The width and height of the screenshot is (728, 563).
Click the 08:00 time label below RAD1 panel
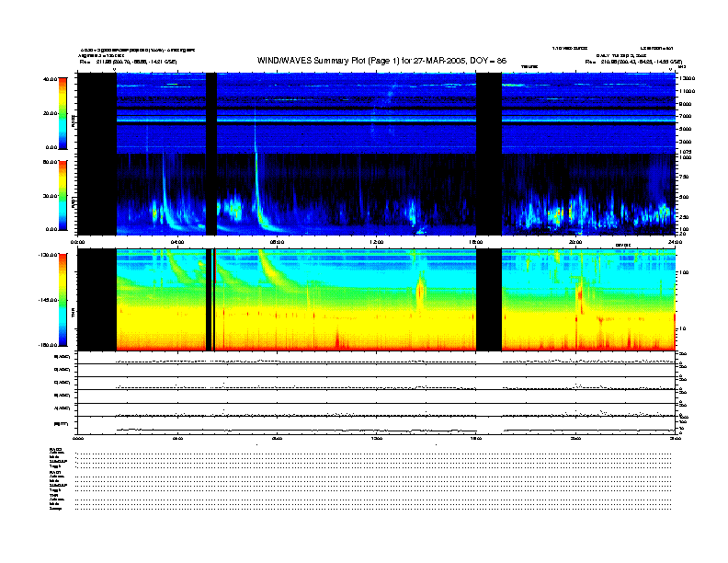click(277, 242)
